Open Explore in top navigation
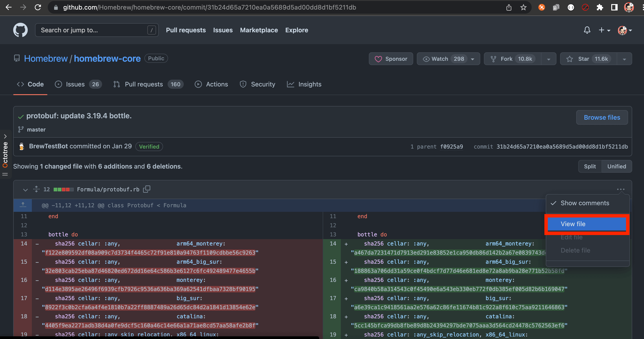Screen dimensions: 644x339 (297, 30)
